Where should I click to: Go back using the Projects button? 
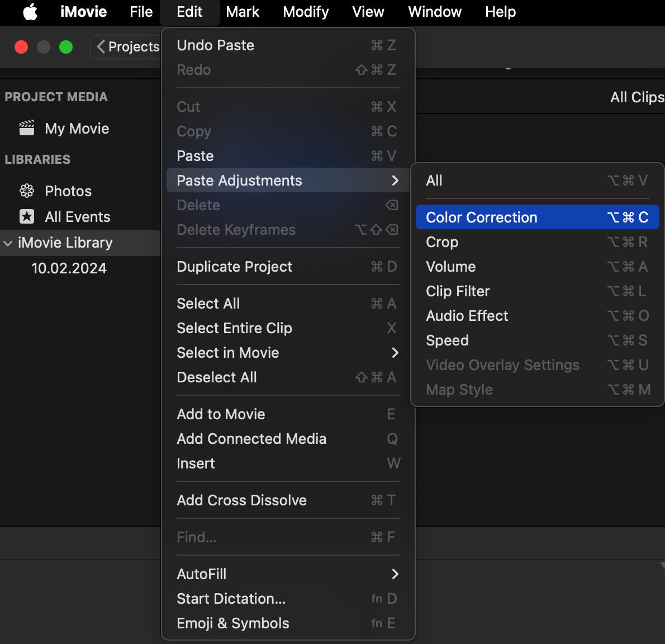[x=127, y=46]
